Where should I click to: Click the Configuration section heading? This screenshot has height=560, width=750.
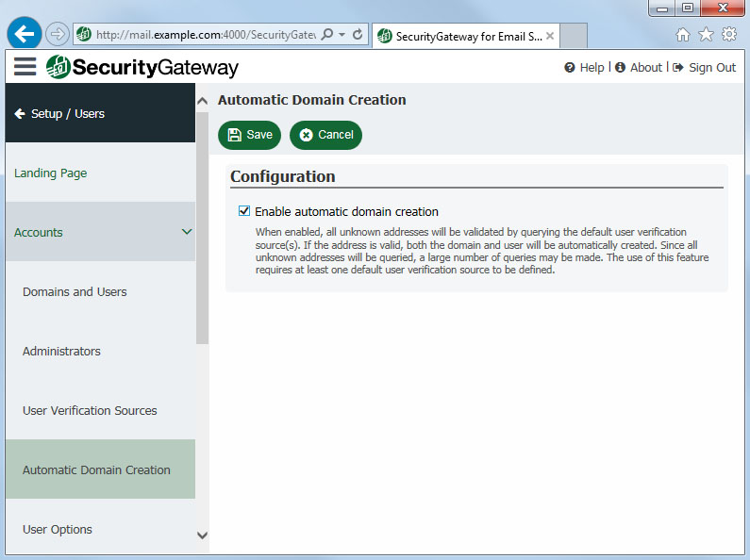point(283,176)
